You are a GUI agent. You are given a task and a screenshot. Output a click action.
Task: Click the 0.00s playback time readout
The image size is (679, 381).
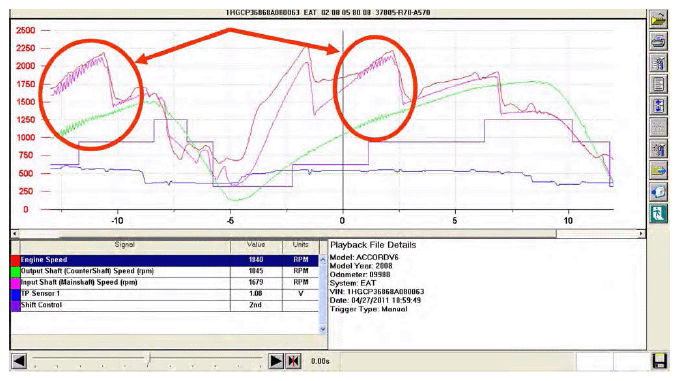click(320, 361)
